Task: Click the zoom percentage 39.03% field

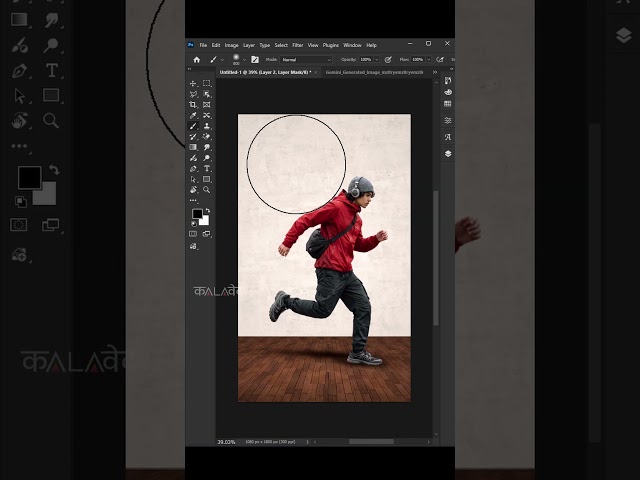Action: (227, 442)
